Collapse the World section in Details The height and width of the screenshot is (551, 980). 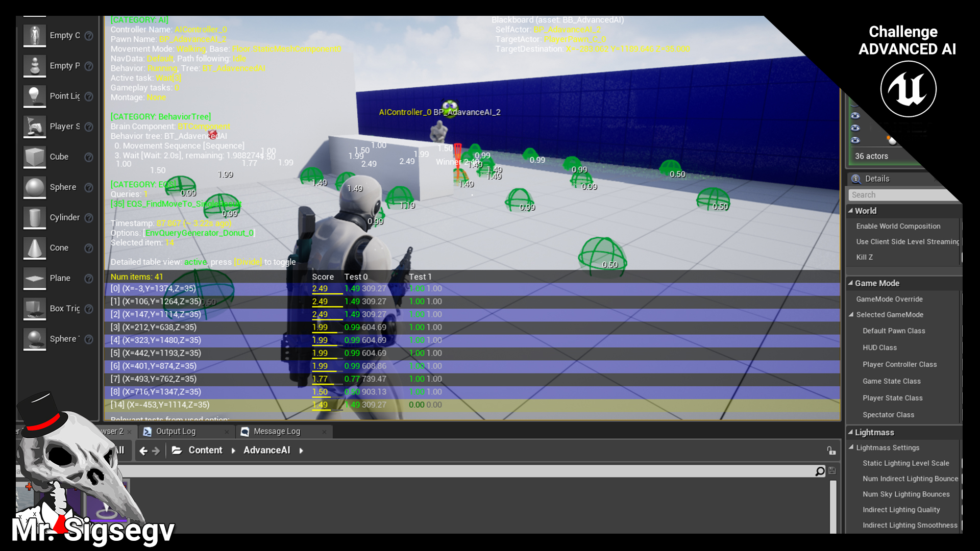coord(850,210)
